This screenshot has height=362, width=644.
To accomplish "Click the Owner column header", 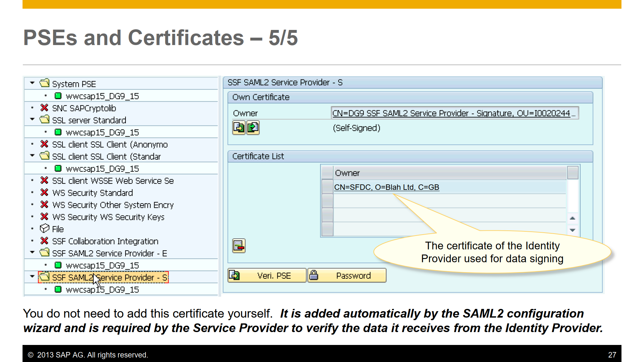I will click(x=450, y=173).
